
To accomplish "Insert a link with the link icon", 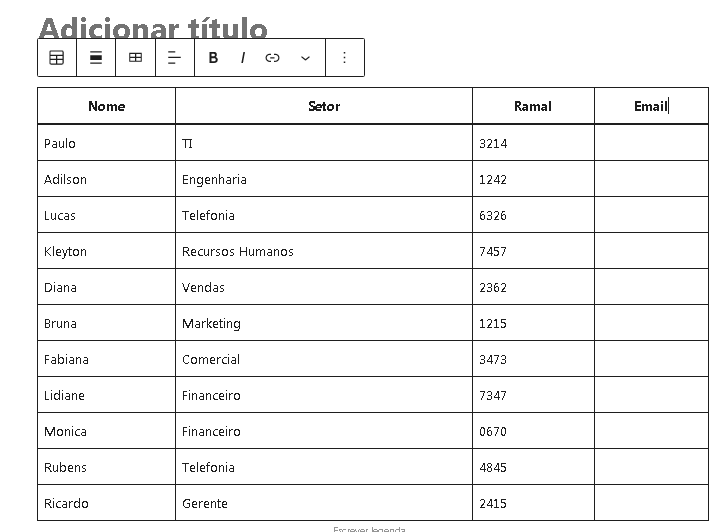I will point(272,58).
